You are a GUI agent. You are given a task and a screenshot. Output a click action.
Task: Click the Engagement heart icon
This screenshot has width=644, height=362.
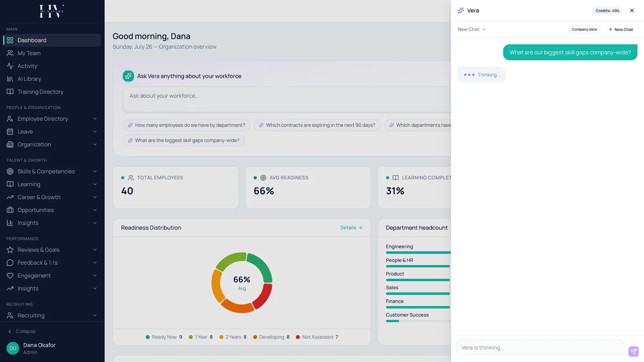pyautogui.click(x=10, y=276)
